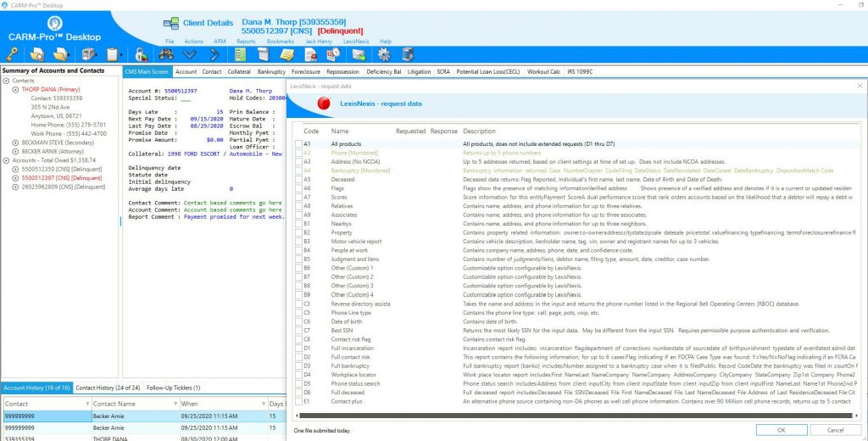The height and width of the screenshot is (441, 868).
Task: Click the B5 Judgment and liens row
Action: [x=576, y=260]
